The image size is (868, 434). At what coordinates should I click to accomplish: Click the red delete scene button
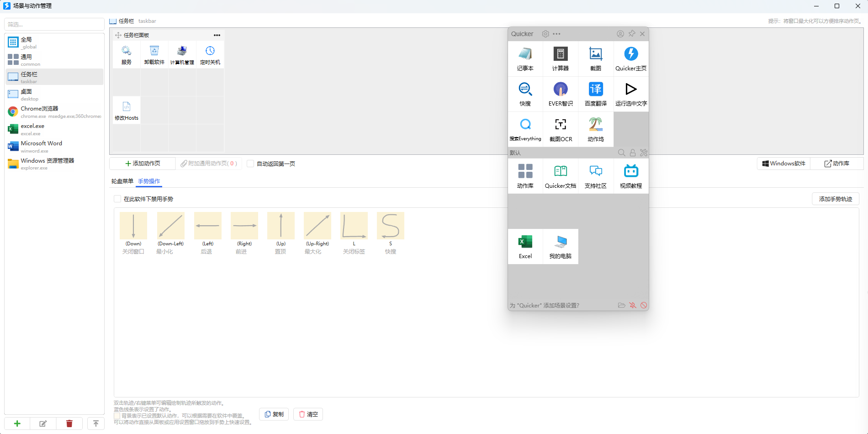click(69, 423)
